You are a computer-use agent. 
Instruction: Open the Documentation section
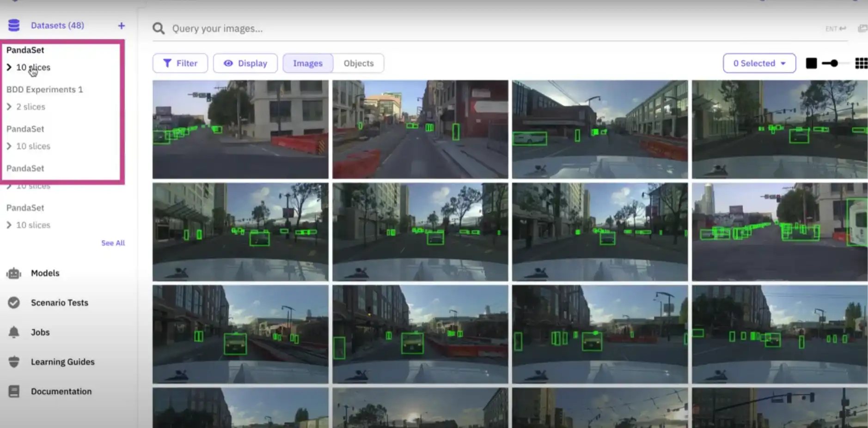(61, 392)
